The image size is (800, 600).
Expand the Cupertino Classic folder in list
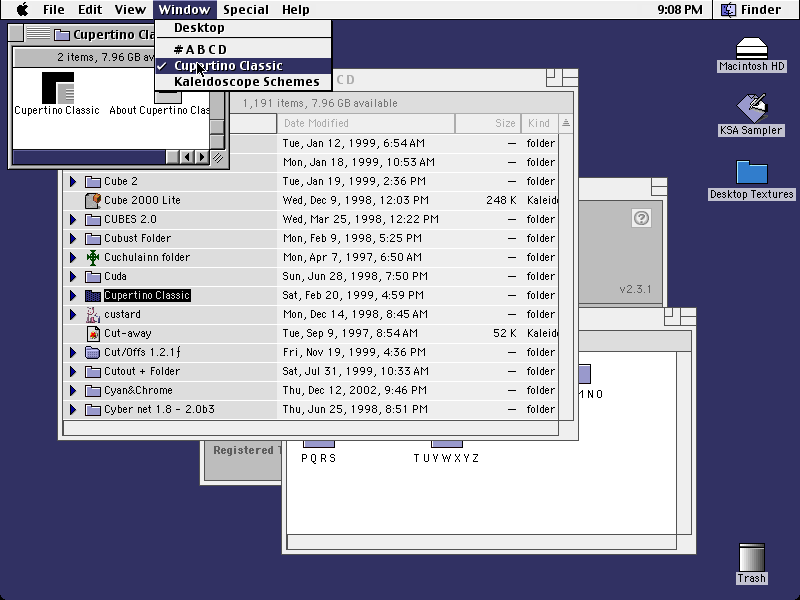(73, 295)
